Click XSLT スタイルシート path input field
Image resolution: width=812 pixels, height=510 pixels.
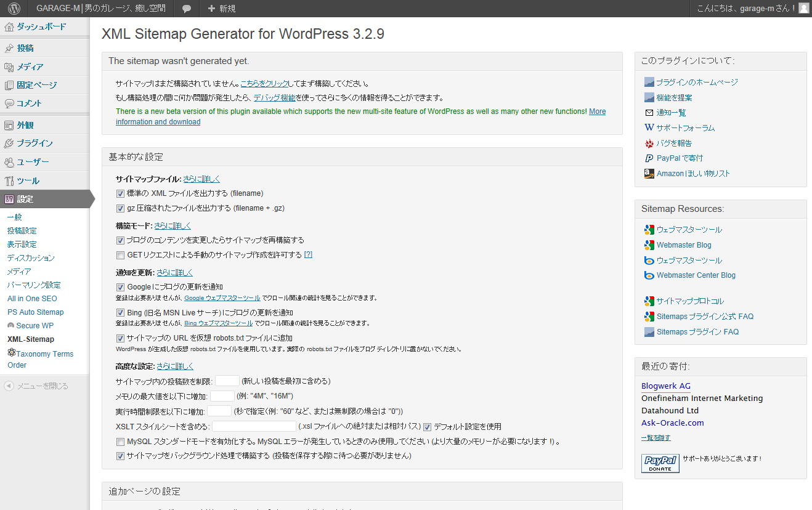254,426
